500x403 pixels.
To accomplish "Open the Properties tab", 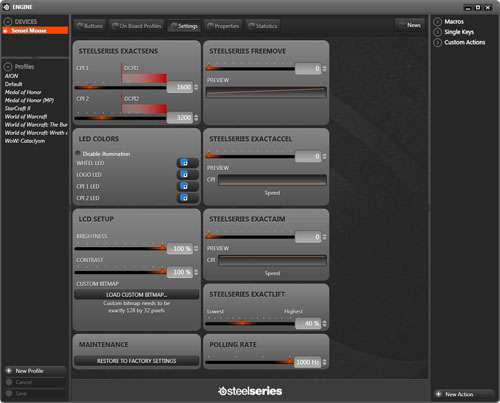I will pos(223,26).
